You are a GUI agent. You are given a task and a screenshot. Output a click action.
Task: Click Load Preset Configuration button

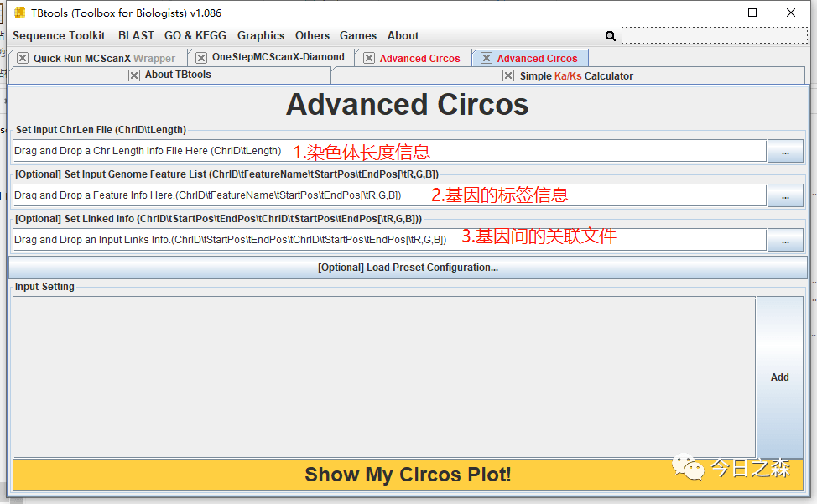pos(408,268)
